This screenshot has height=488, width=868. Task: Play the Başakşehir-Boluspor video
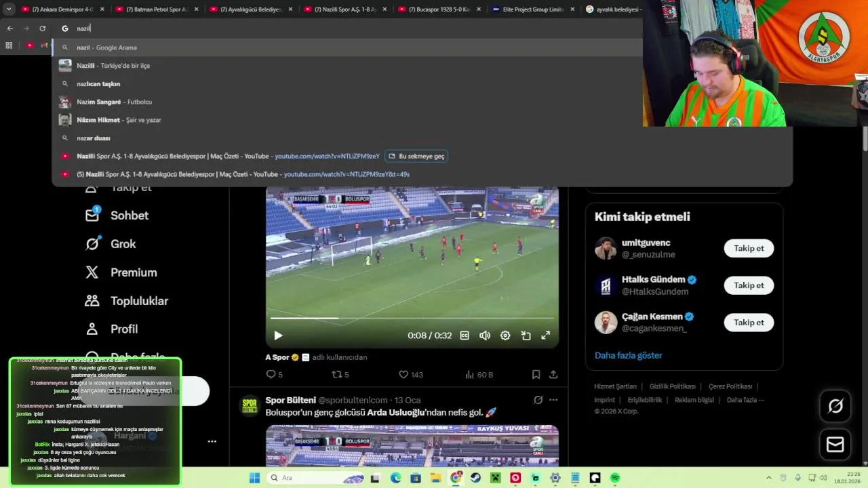[x=278, y=335]
